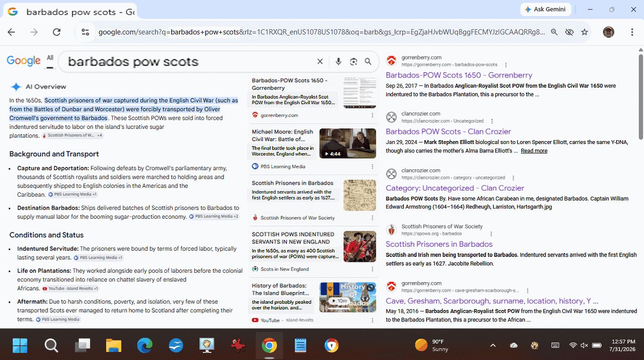Open more options for Scottish Prisoners in Barbados result

click(x=491, y=234)
